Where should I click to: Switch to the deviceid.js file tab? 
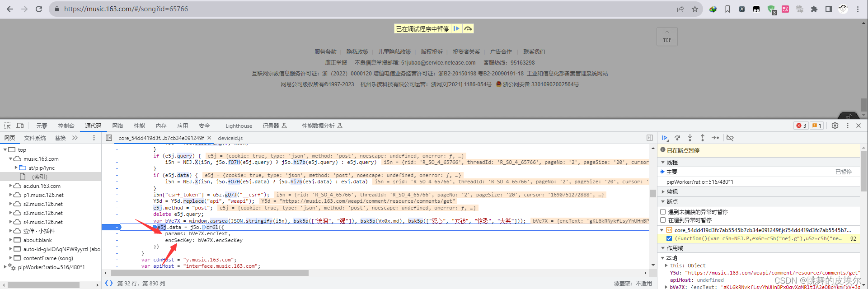pyautogui.click(x=230, y=138)
